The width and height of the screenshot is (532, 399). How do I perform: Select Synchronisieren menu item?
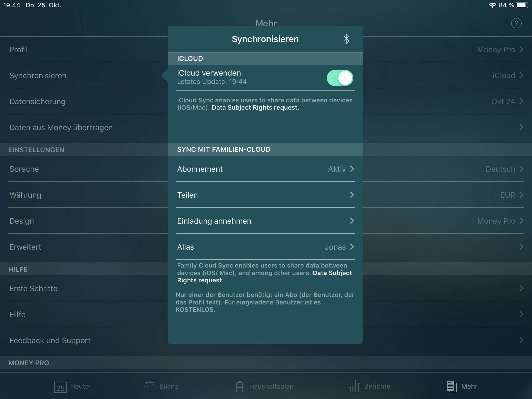pyautogui.click(x=38, y=75)
